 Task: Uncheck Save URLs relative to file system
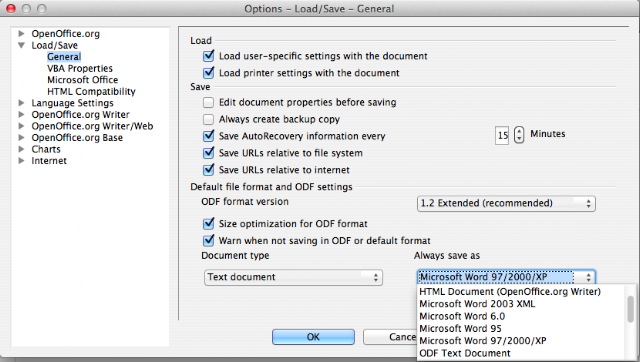click(x=209, y=153)
